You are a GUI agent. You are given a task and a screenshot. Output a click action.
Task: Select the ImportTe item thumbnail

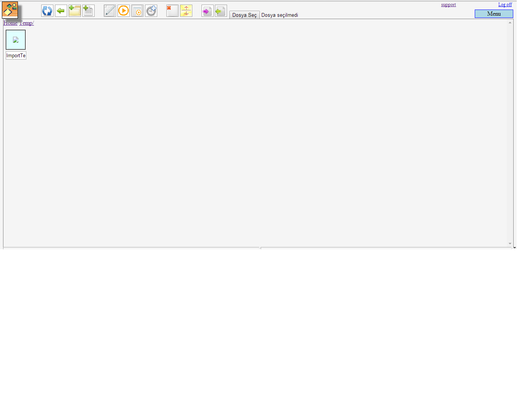point(16,40)
